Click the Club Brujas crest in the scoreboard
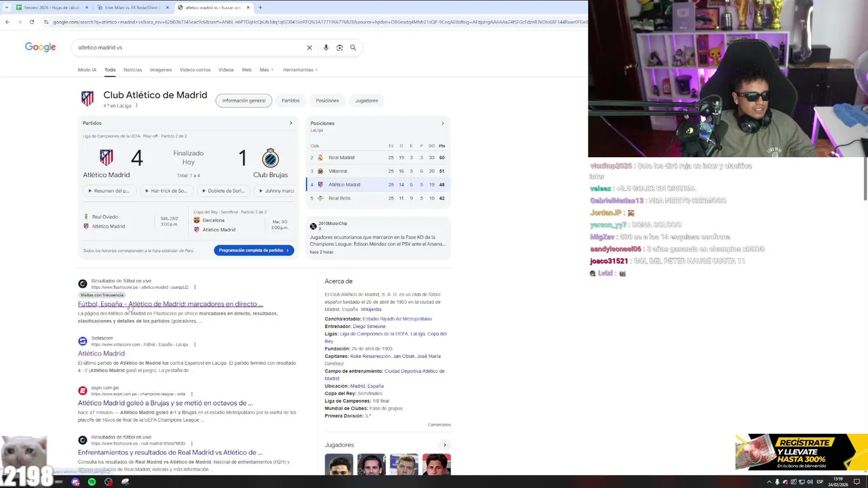Screen dimensions: 868x488 [x=270, y=157]
